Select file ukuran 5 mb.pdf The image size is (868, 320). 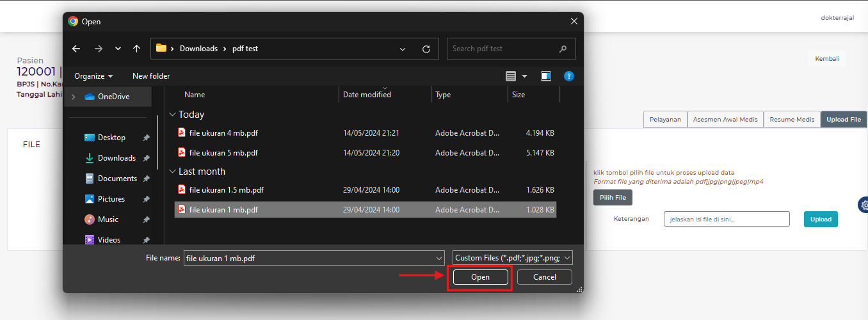[223, 153]
